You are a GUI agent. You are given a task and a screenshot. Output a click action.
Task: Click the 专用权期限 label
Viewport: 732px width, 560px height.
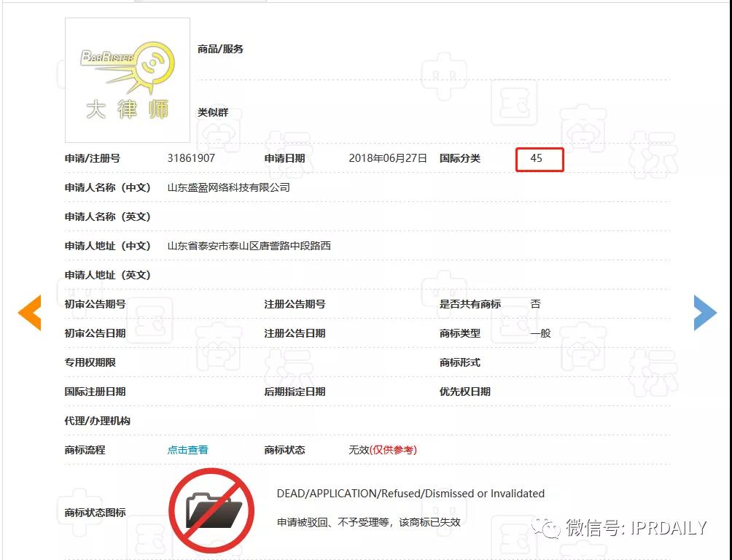(90, 362)
